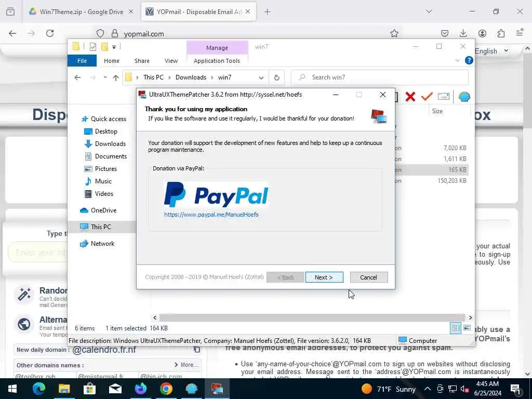The width and height of the screenshot is (532, 399).
Task: Open the Share ribbon tab
Action: click(x=142, y=61)
